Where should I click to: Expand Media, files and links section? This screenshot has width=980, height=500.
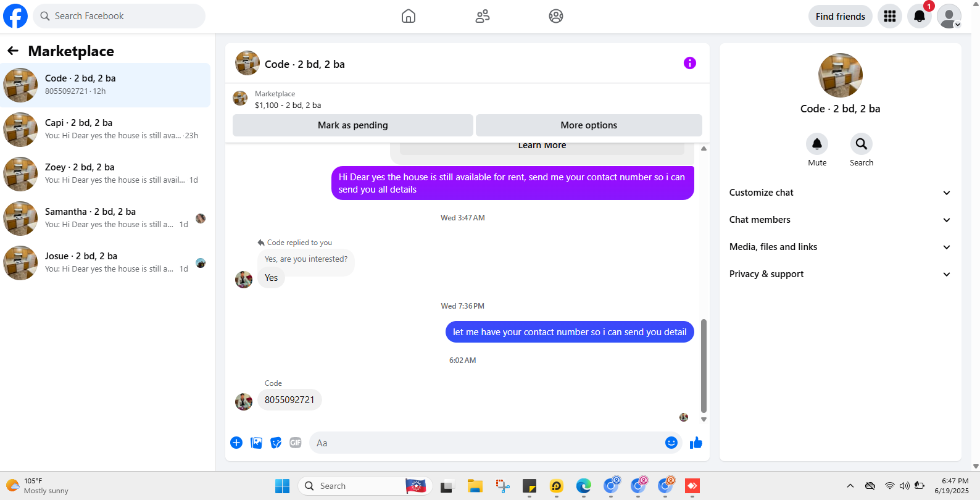pyautogui.click(x=840, y=247)
